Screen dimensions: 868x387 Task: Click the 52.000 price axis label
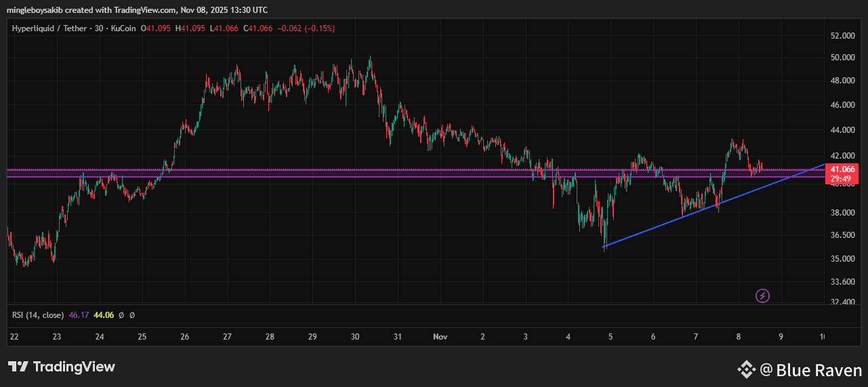(x=843, y=35)
